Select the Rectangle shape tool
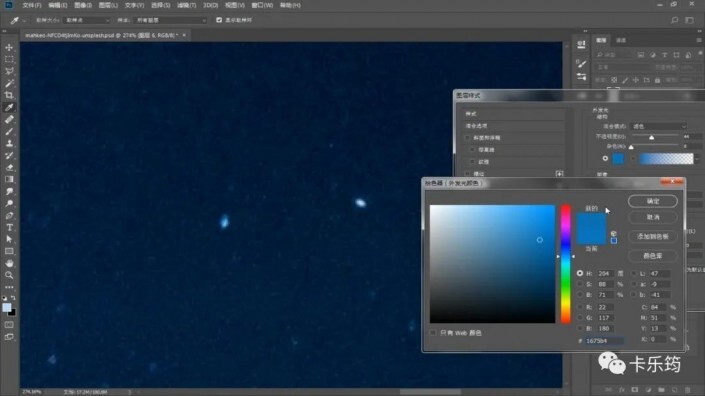The image size is (705, 396). (x=9, y=251)
